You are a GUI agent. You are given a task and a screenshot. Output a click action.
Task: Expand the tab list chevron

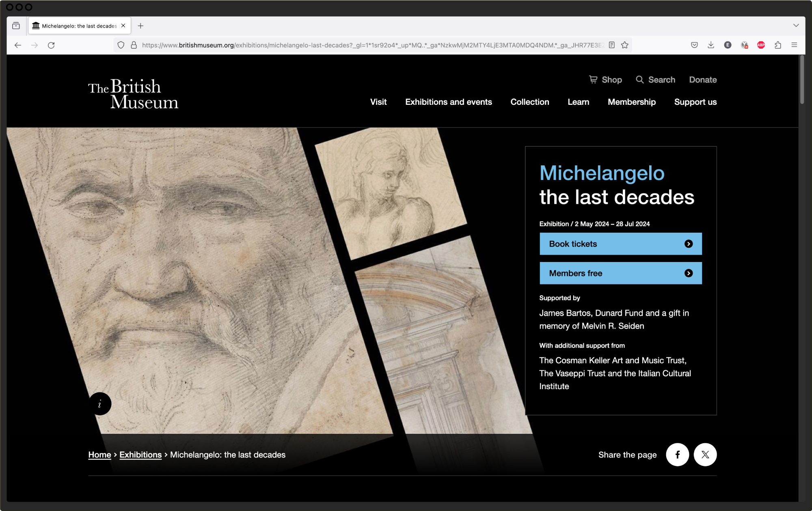[795, 25]
